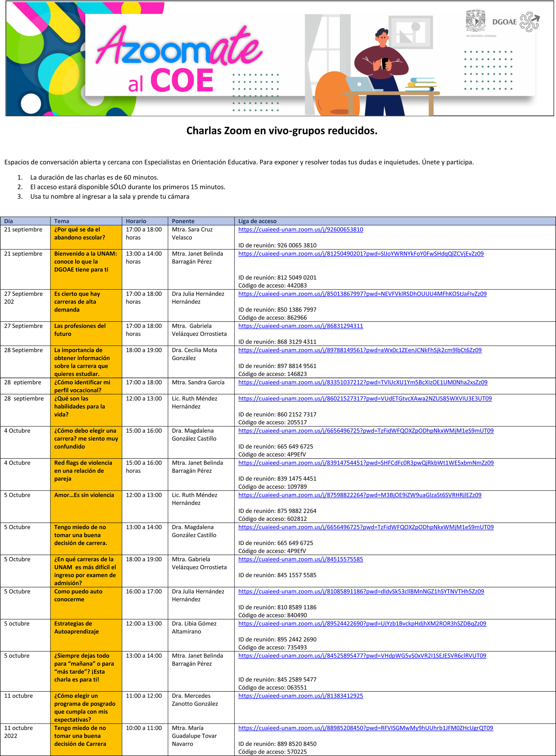Viewport: 556px width, 756px height.
Task: Click speaker 'Mtra. Sara Cruz Velasco'
Action: pos(192,233)
